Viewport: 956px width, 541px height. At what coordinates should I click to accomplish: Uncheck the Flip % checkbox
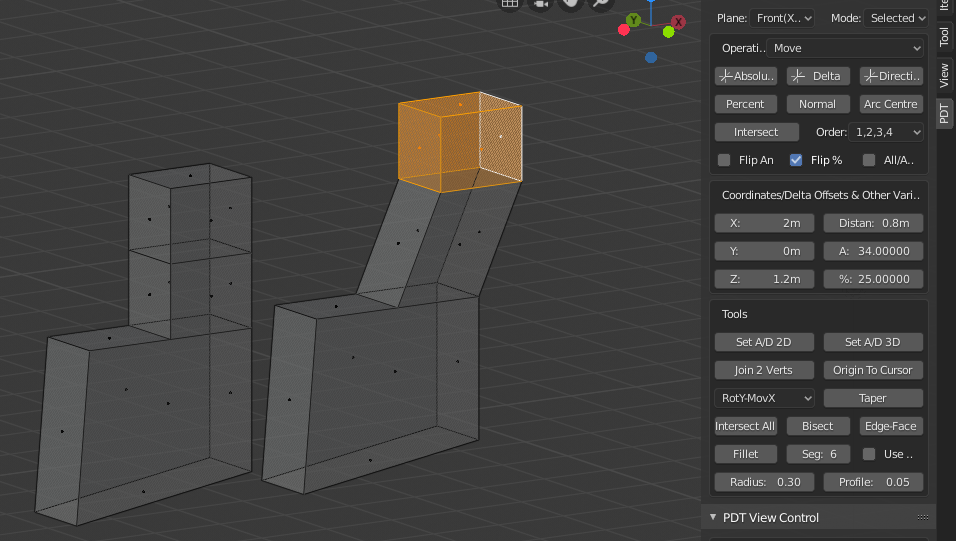[x=796, y=160]
